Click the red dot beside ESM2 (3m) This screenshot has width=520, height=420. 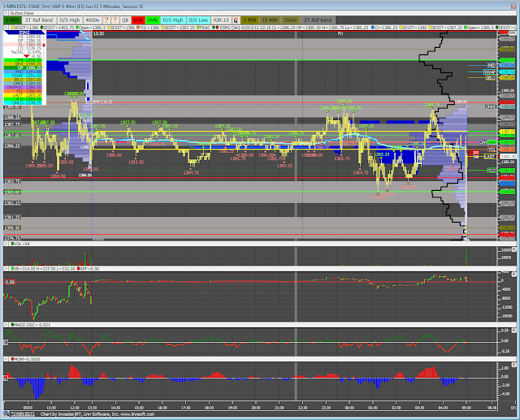coord(217,28)
